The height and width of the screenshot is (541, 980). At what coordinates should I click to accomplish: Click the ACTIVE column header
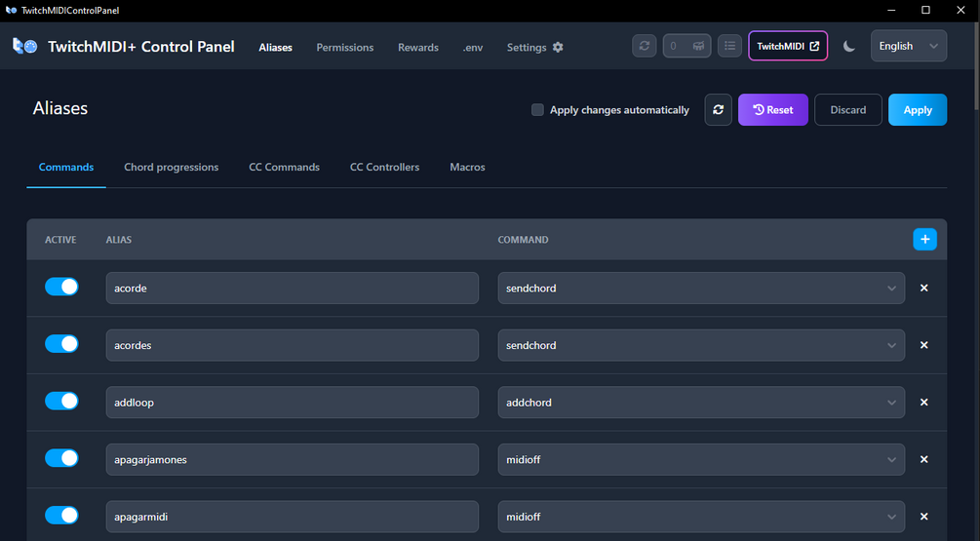pyautogui.click(x=60, y=240)
